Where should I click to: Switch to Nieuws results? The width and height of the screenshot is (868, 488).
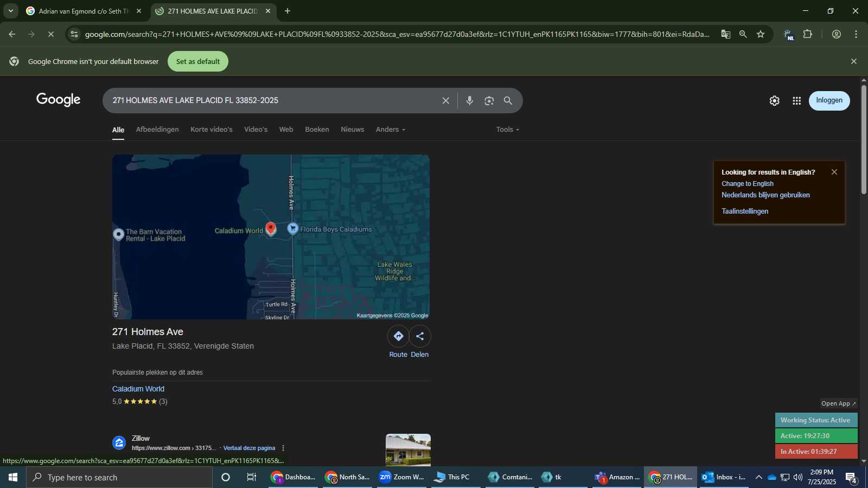(x=353, y=130)
